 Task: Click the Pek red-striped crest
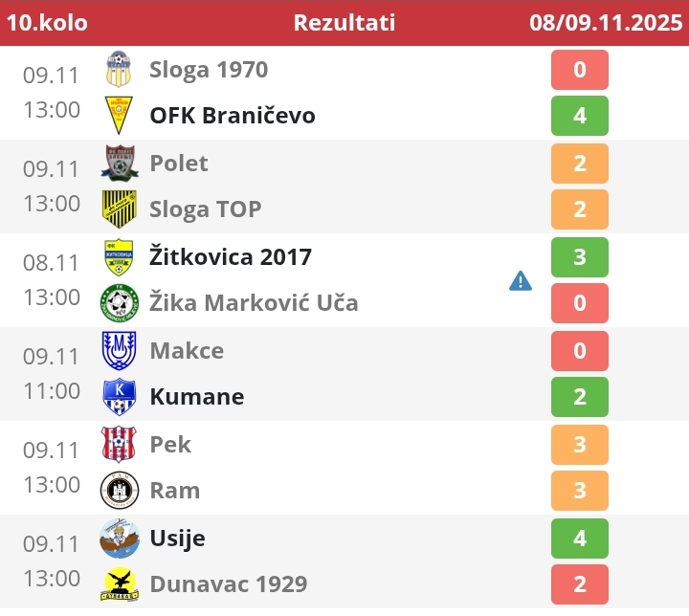tap(119, 445)
